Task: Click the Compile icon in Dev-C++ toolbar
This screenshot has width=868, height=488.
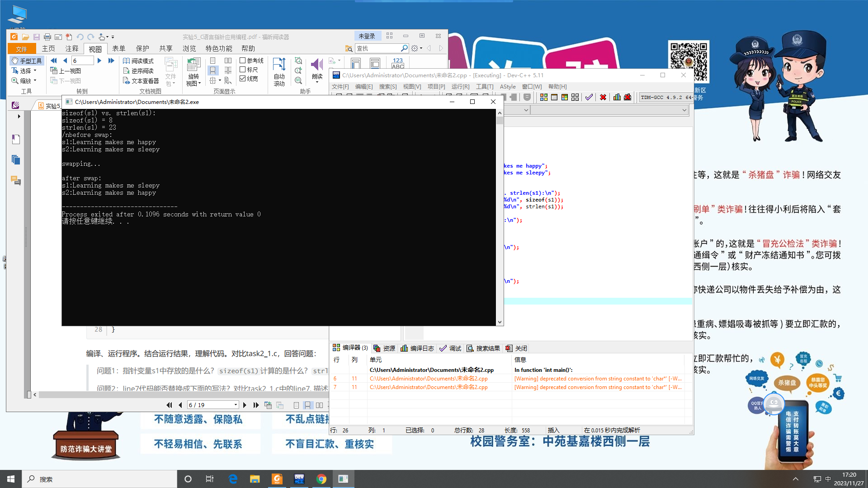Action: click(x=543, y=97)
